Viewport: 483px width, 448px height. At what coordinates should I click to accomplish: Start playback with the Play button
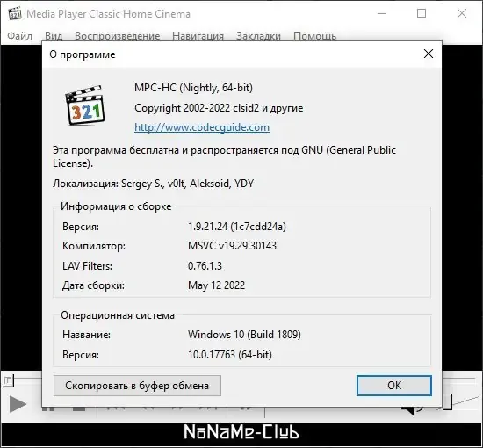tap(18, 404)
